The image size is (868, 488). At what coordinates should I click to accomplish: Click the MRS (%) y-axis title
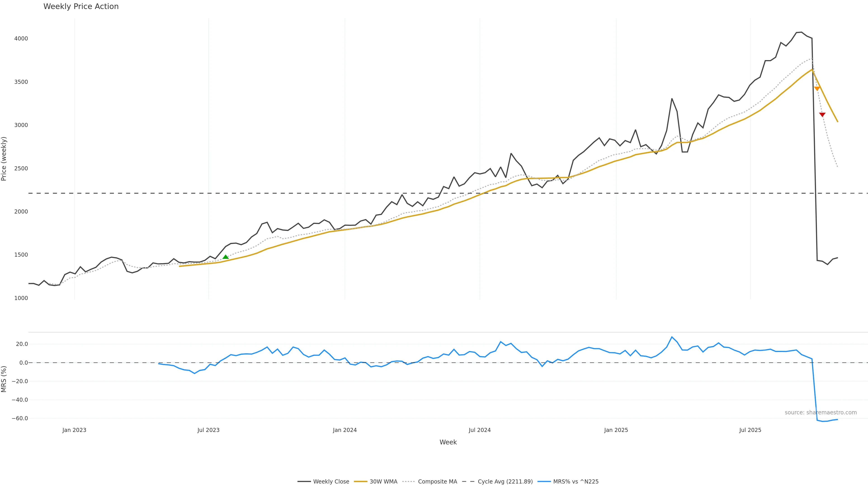tap(4, 379)
